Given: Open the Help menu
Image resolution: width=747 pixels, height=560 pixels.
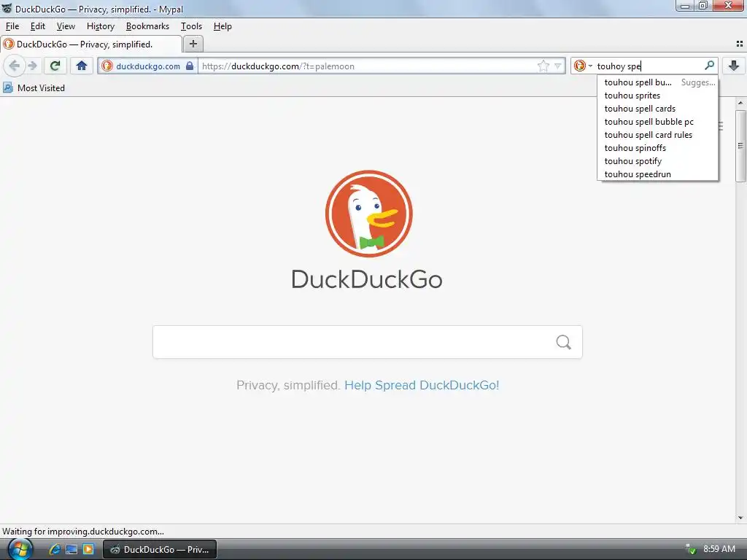Looking at the screenshot, I should (222, 26).
